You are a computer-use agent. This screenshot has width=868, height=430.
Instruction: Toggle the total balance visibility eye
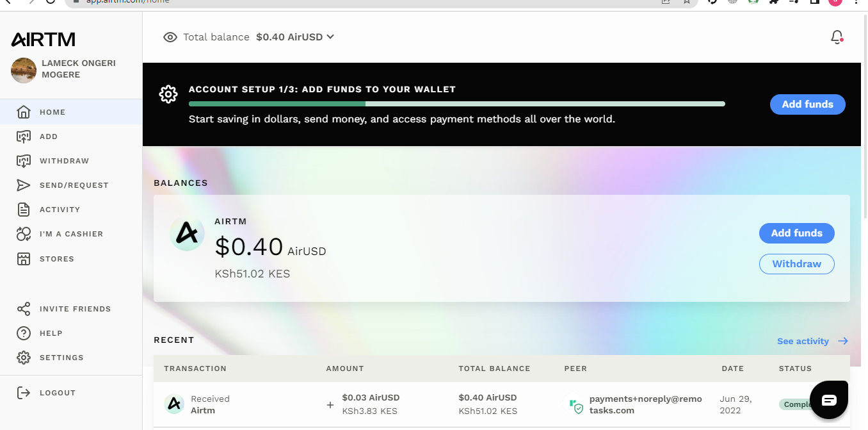tap(170, 37)
